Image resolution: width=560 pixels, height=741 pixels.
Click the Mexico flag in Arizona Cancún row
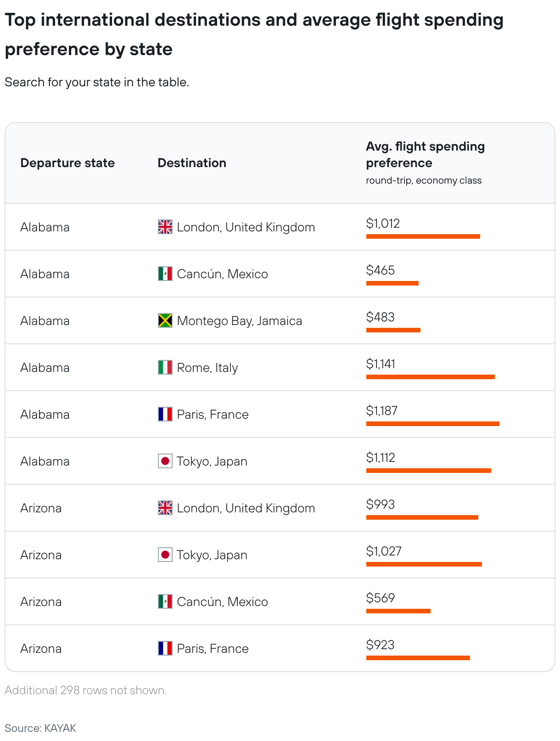pyautogui.click(x=165, y=601)
